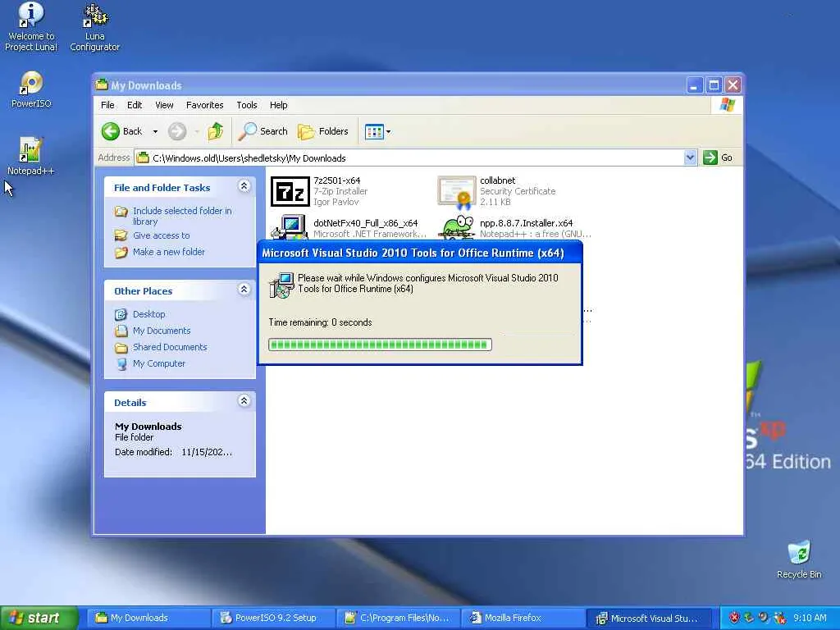
Task: Switch to Microsoft Visual Stu... taskbar button
Action: pyautogui.click(x=650, y=618)
